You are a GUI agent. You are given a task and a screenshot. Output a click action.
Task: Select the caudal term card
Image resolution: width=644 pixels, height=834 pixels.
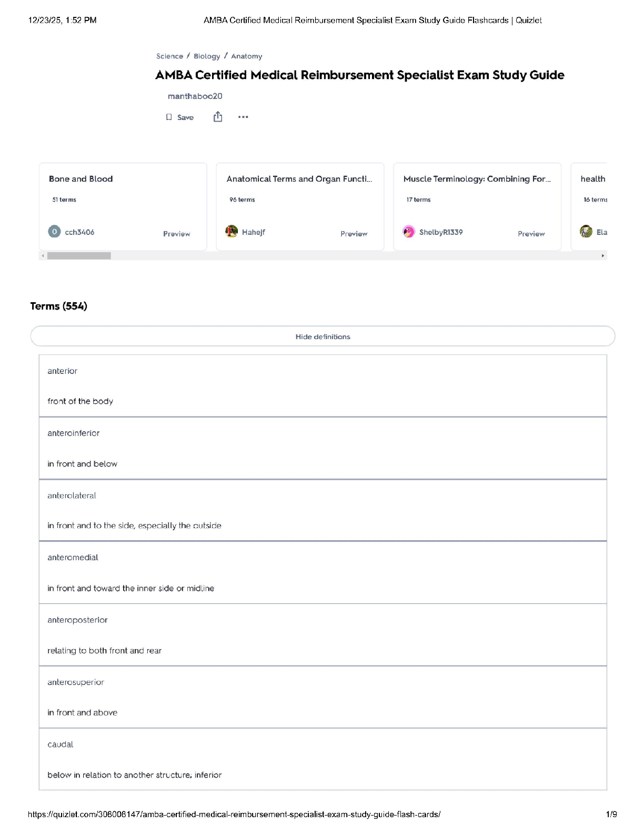[323, 759]
